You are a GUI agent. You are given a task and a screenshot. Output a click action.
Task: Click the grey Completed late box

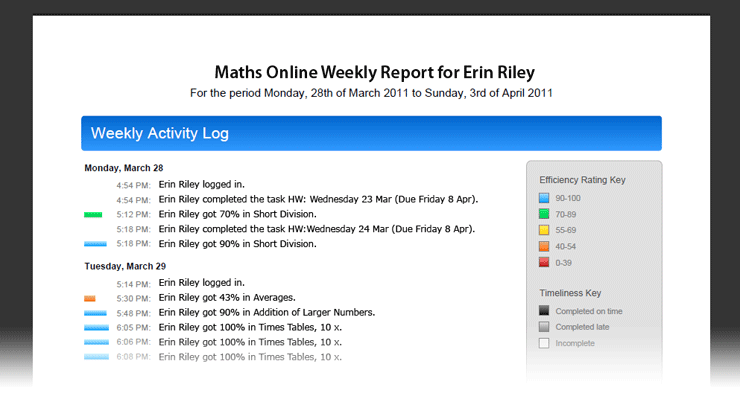tap(544, 326)
